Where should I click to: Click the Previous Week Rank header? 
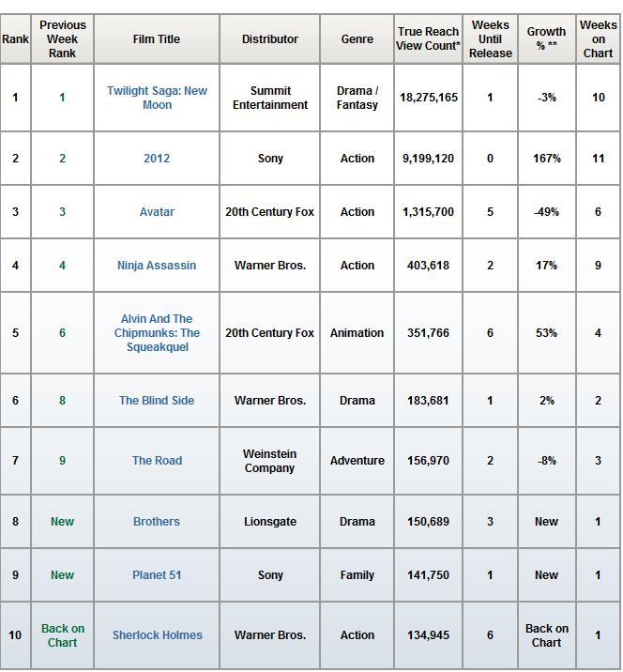(x=63, y=39)
